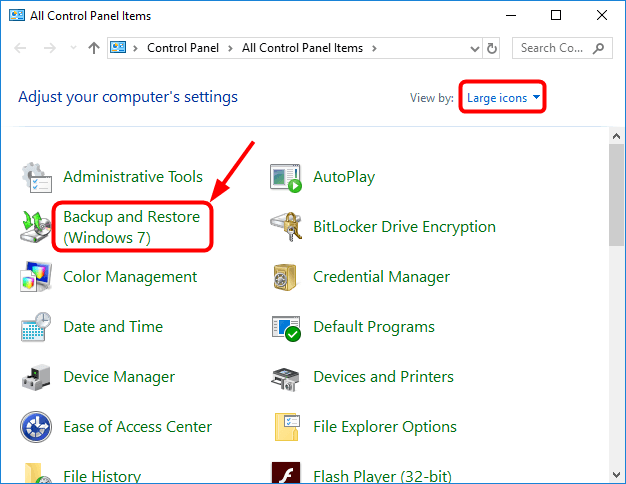Maximize the Control Panel window

coord(556,16)
